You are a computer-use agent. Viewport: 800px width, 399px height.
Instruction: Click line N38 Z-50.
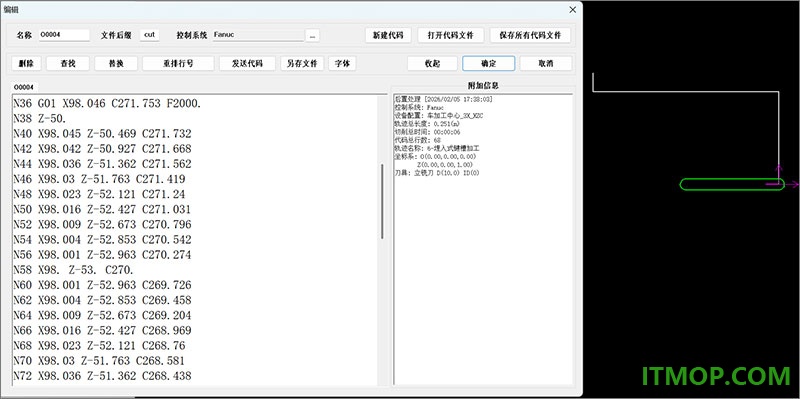[x=40, y=119]
